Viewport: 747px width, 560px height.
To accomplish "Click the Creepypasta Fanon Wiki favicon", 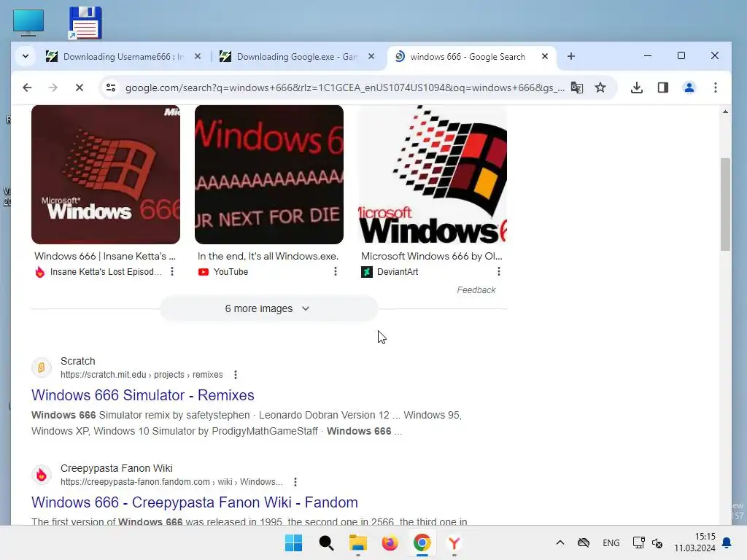I will 42,475.
